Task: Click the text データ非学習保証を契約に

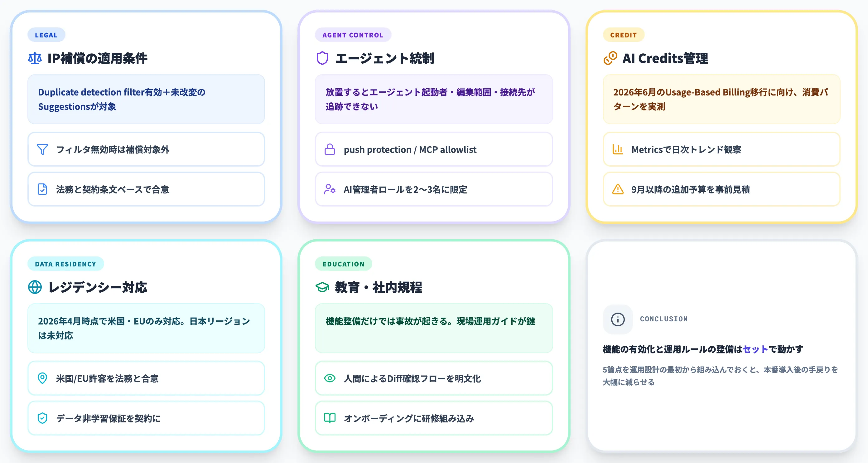Action: (x=108, y=418)
